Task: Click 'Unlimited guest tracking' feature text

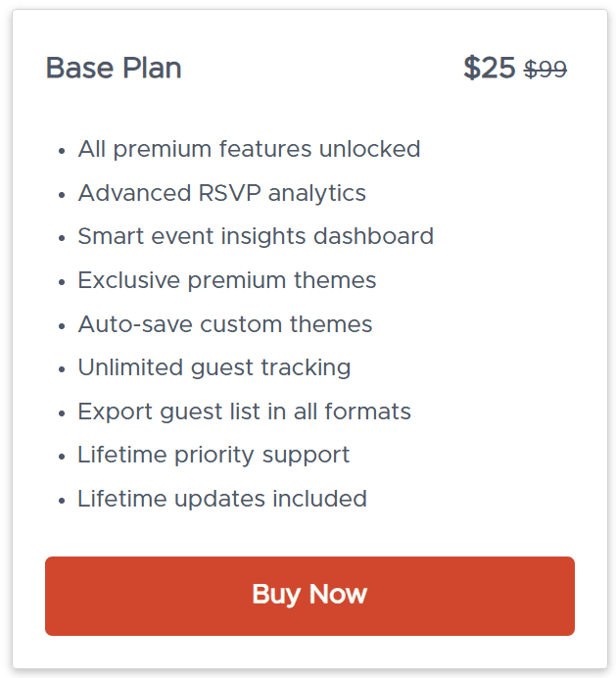Action: pyautogui.click(x=214, y=367)
